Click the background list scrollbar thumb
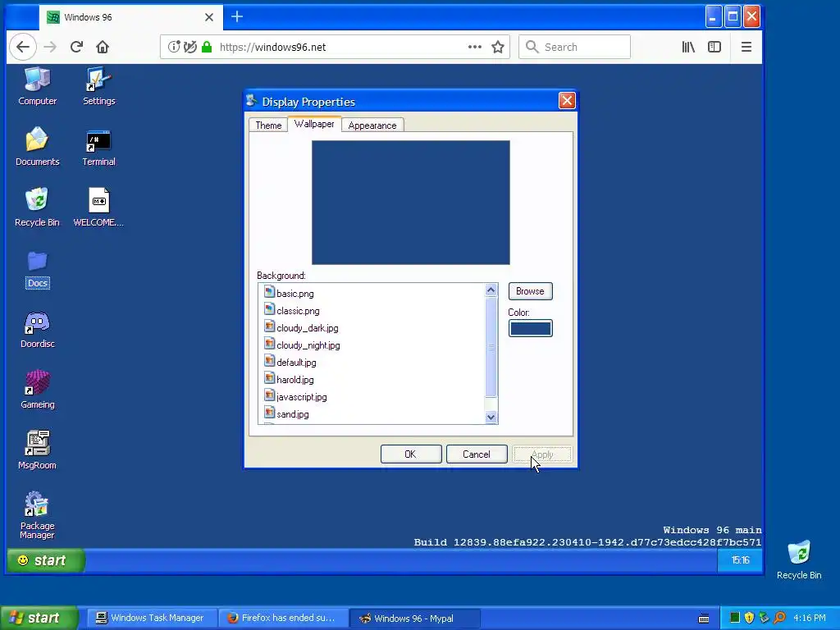840x630 pixels. pyautogui.click(x=491, y=347)
